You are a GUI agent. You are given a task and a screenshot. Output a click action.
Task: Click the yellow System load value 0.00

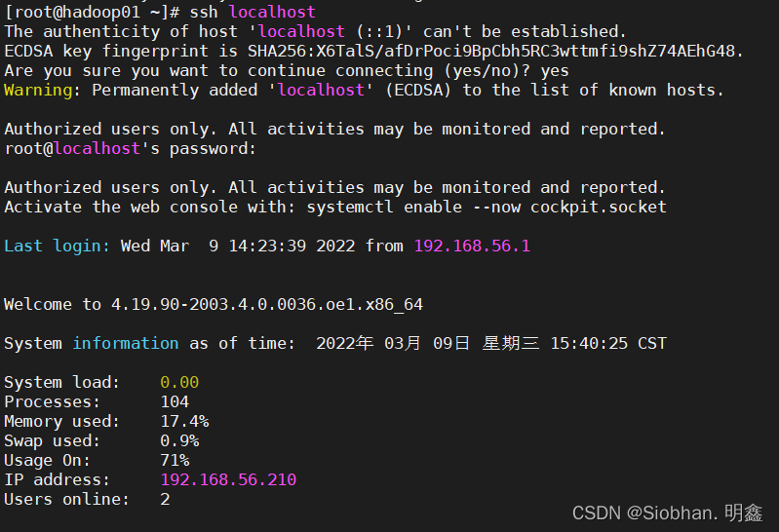(179, 382)
